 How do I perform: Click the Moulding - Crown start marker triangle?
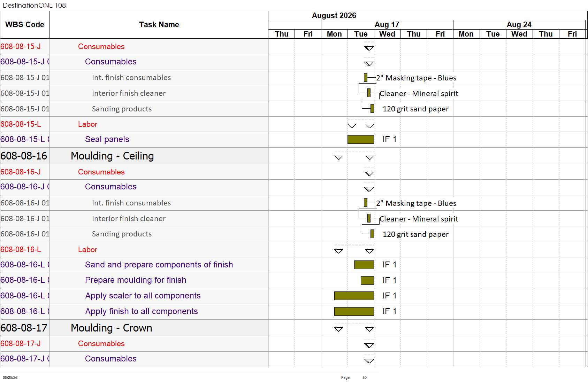pos(338,329)
